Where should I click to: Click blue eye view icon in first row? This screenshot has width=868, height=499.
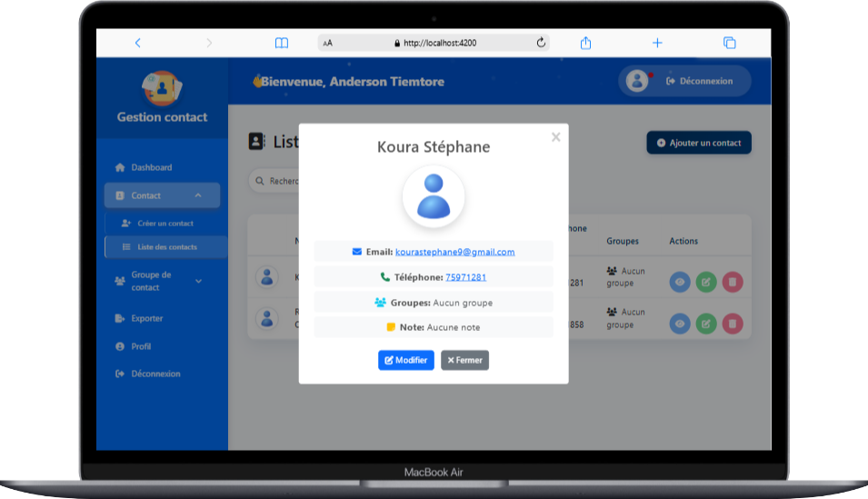[x=680, y=282]
